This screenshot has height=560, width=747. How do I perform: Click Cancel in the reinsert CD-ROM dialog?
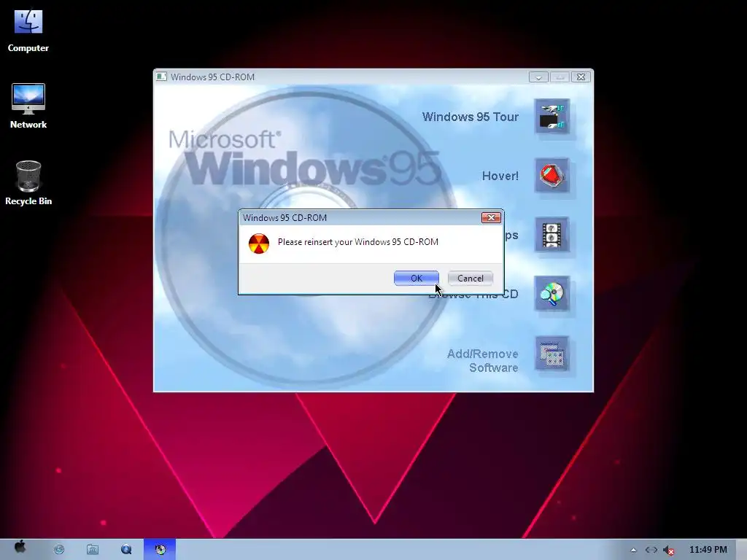click(x=471, y=278)
